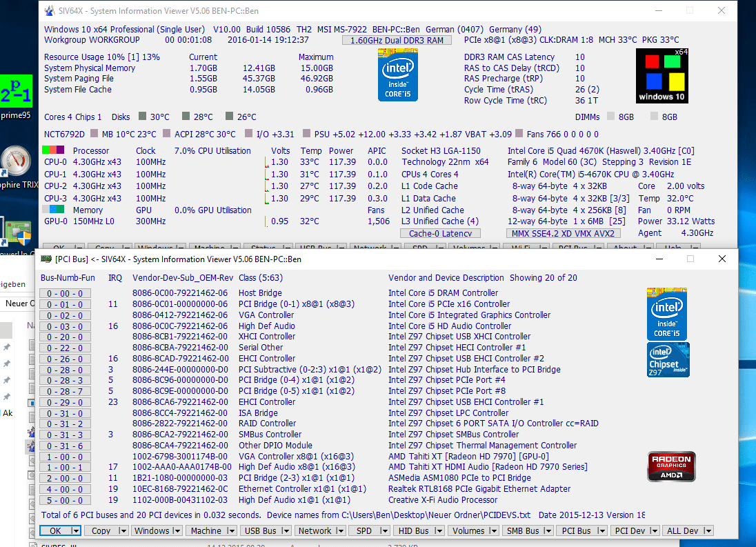The width and height of the screenshot is (756, 547).
Task: Select bus button 2 - 00 - 0
Action: 65,479
